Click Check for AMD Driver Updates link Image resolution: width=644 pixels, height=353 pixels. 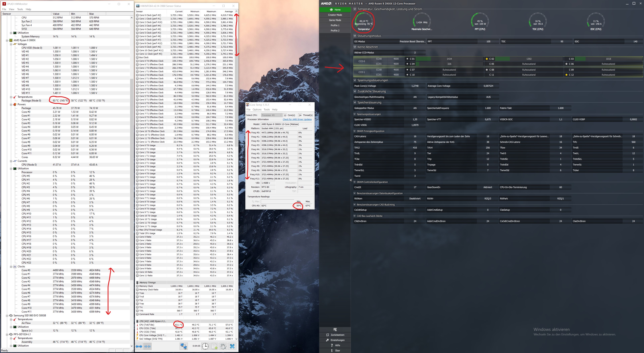click(x=297, y=119)
